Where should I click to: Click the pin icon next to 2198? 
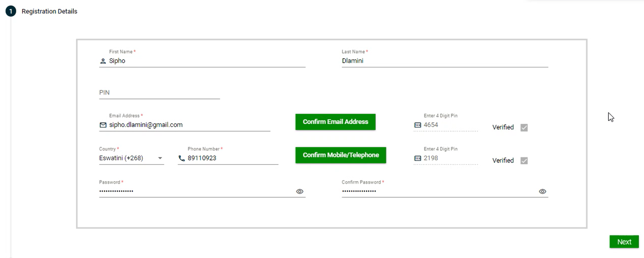point(417,158)
